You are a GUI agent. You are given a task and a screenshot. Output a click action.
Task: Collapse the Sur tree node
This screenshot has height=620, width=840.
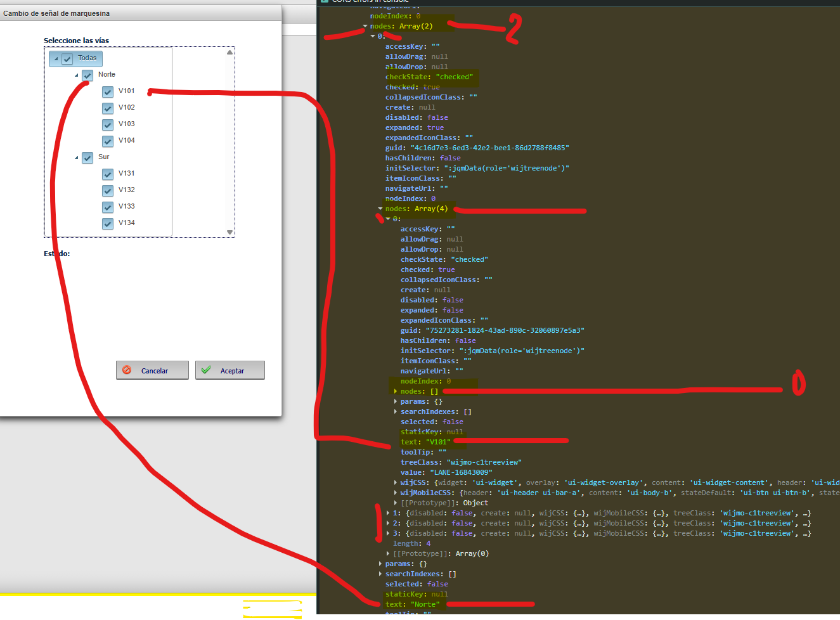pos(76,158)
